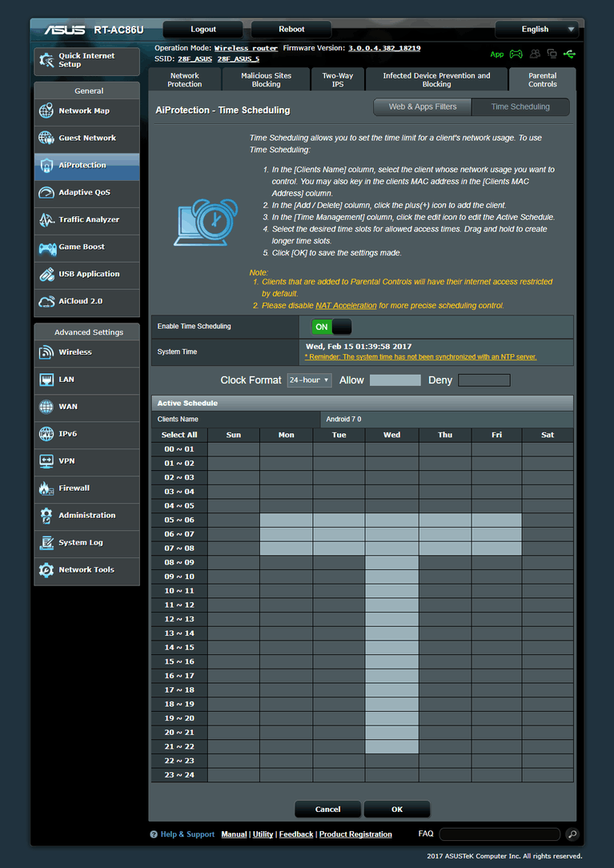Click the System Log icon

click(46, 543)
